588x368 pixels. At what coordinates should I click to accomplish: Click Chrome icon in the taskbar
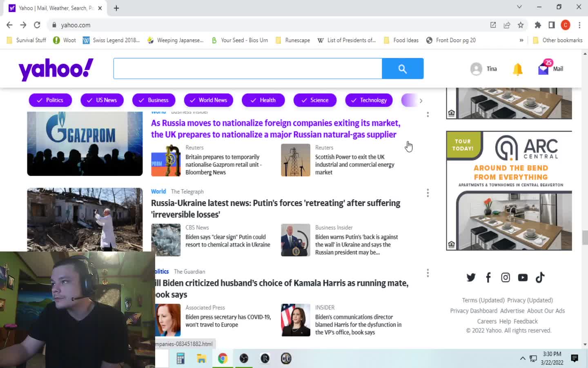223,359
